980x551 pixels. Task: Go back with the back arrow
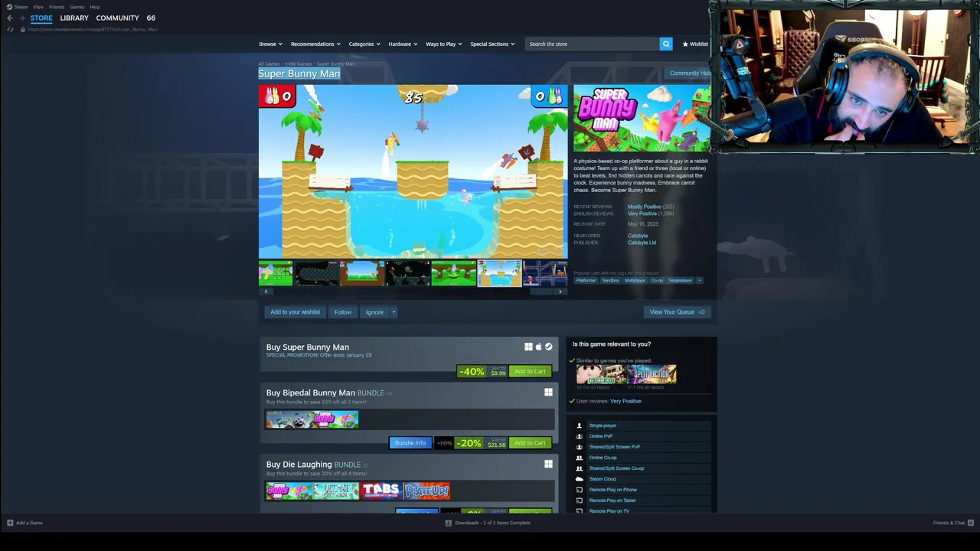(10, 18)
